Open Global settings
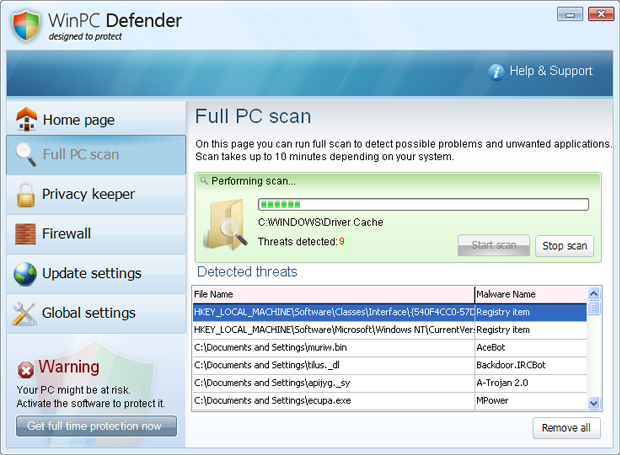 tap(96, 313)
